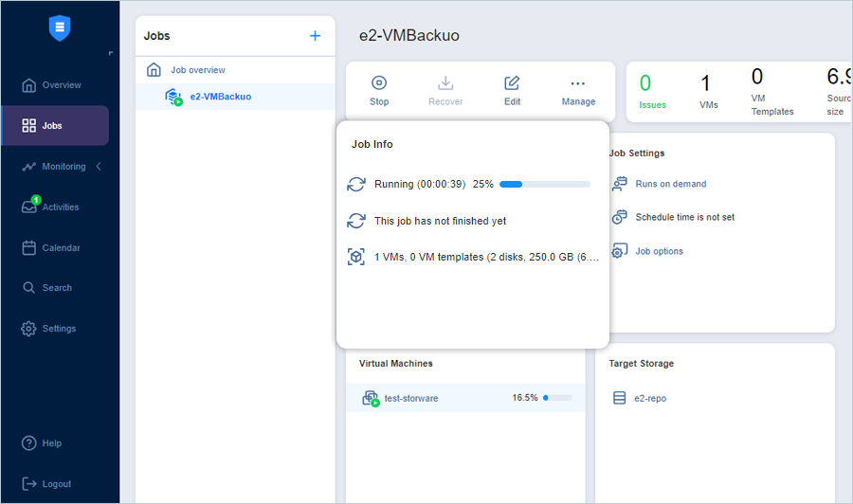Viewport: 853px width, 504px height.
Task: Click the Activities notification badge
Action: (36, 200)
